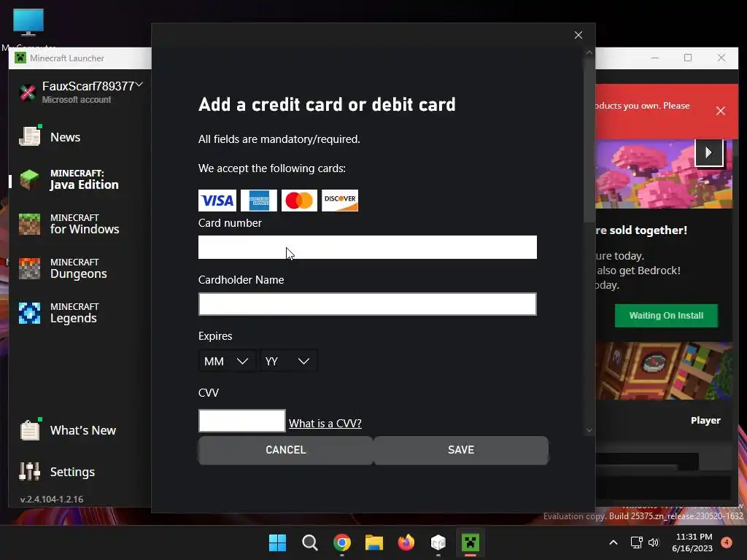Viewport: 747px width, 560px height.
Task: Click the dialog scrollbar thumb
Action: click(x=589, y=140)
